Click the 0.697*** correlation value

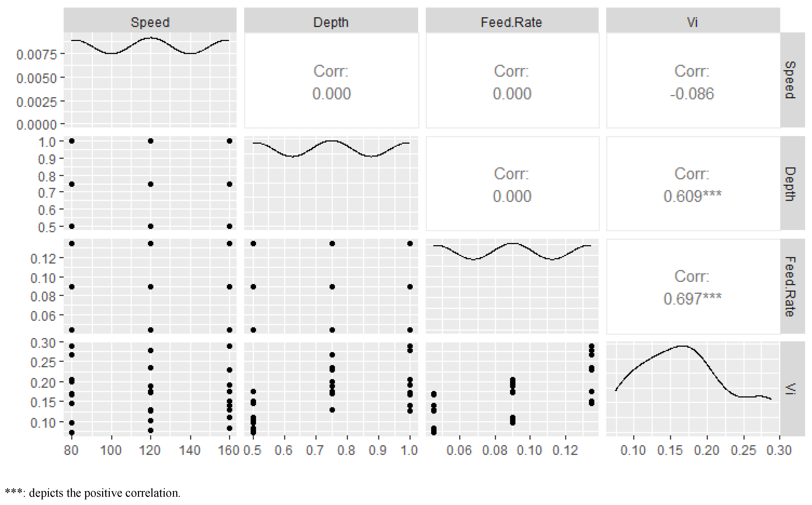tap(692, 299)
